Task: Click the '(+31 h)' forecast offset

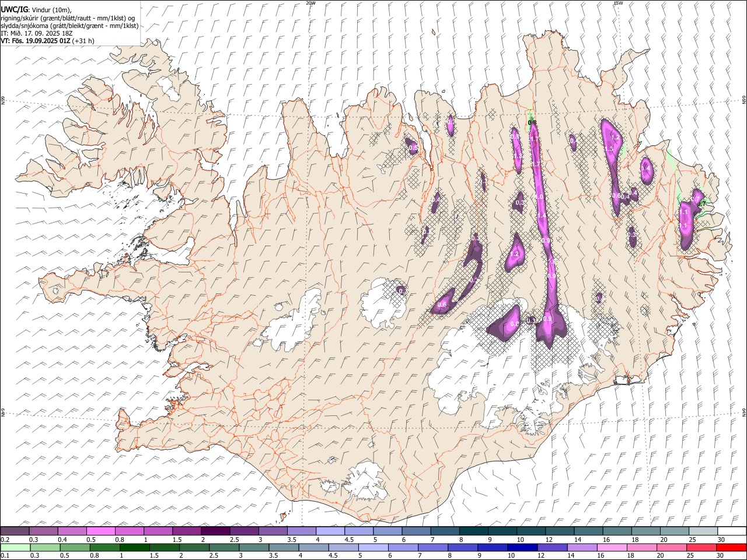Action: click(83, 41)
